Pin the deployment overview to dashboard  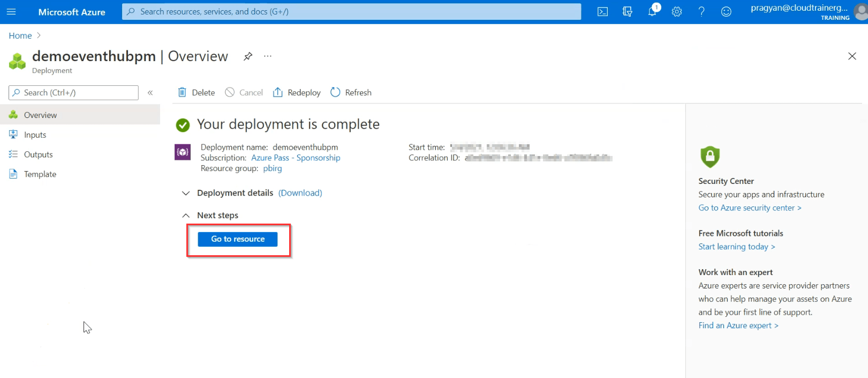[x=248, y=56]
